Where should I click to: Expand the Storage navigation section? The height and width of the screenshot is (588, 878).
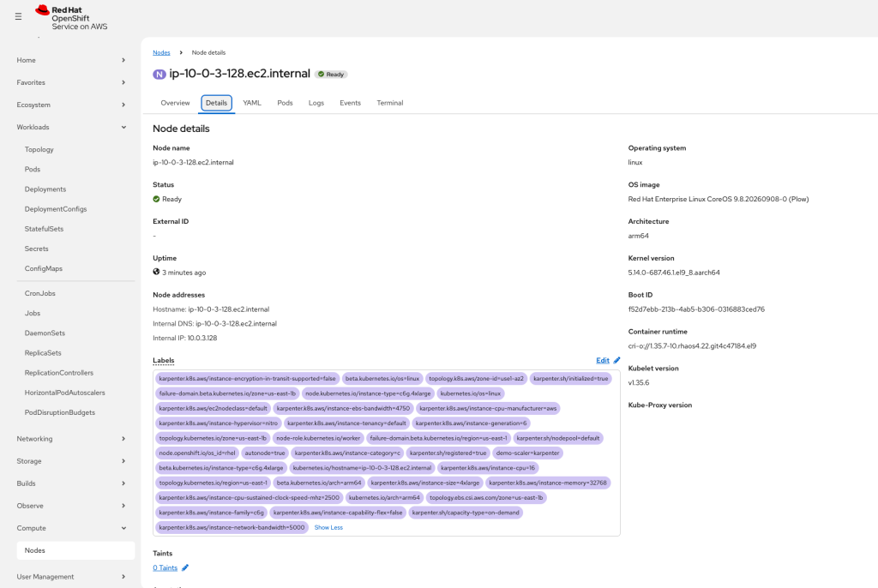pos(71,461)
